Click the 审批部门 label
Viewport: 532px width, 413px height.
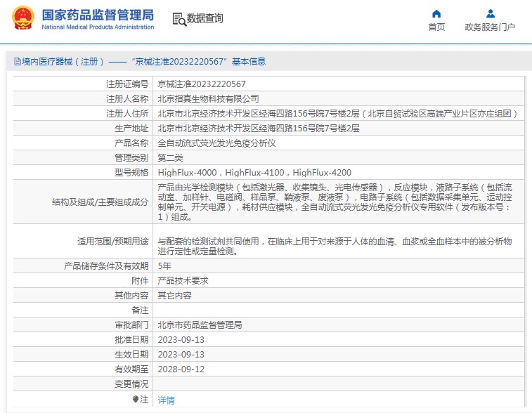click(131, 324)
